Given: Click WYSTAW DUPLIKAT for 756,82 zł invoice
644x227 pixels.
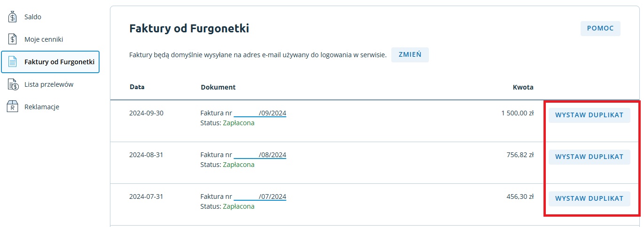Looking at the screenshot, I should click(589, 157).
